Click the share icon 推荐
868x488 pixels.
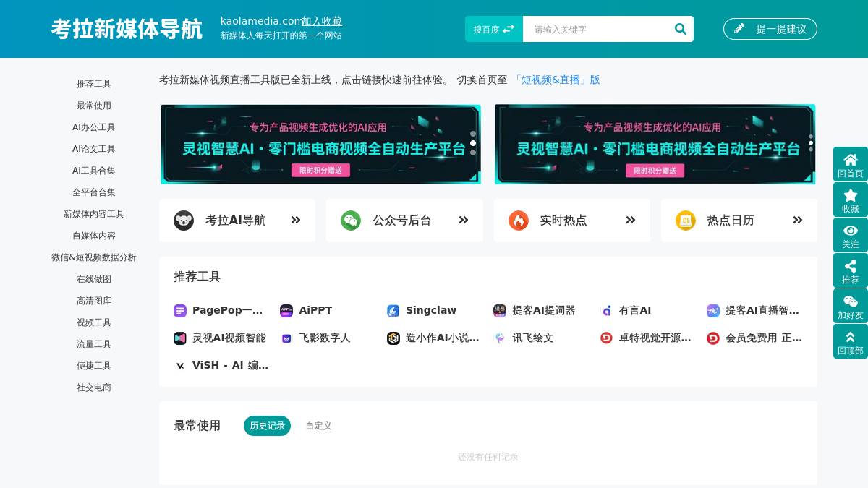(851, 266)
